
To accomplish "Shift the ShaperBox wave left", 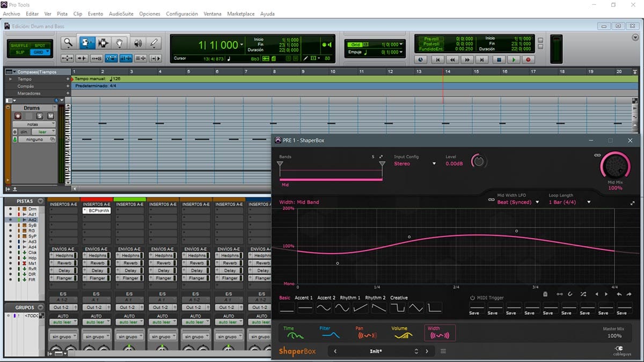I will point(597,294).
